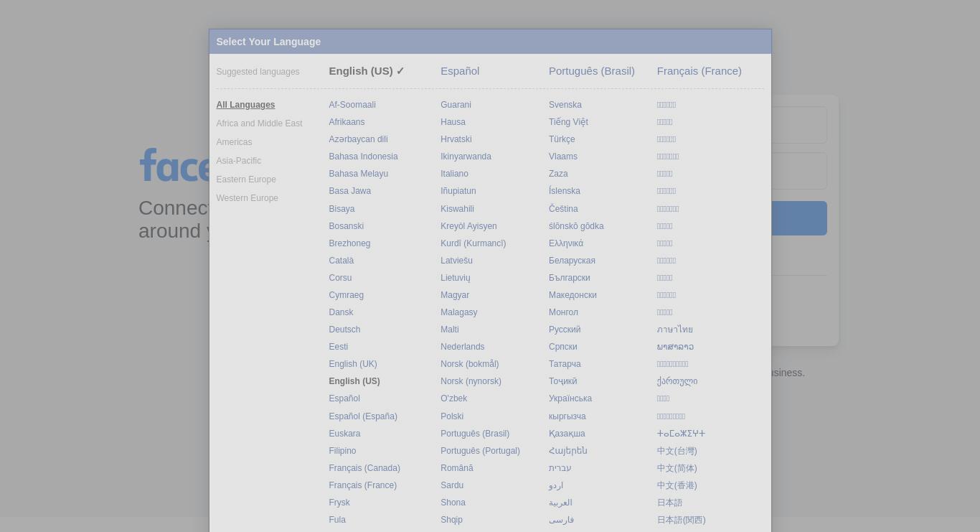
Task: Switch to Русский
Action: 565,330
